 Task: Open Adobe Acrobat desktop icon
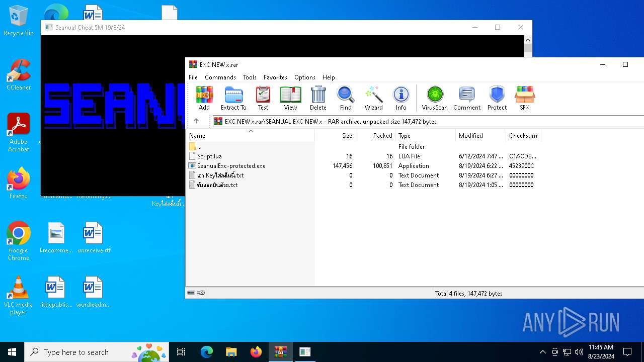(19, 133)
